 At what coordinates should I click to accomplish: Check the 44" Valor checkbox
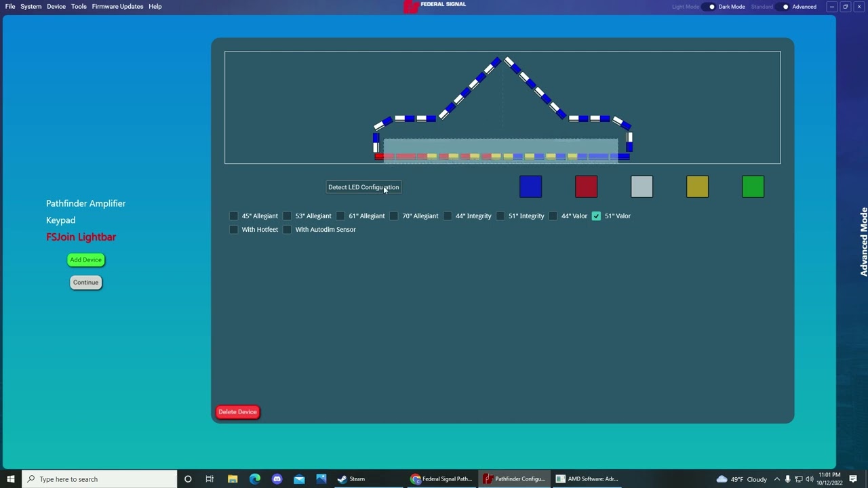point(553,216)
